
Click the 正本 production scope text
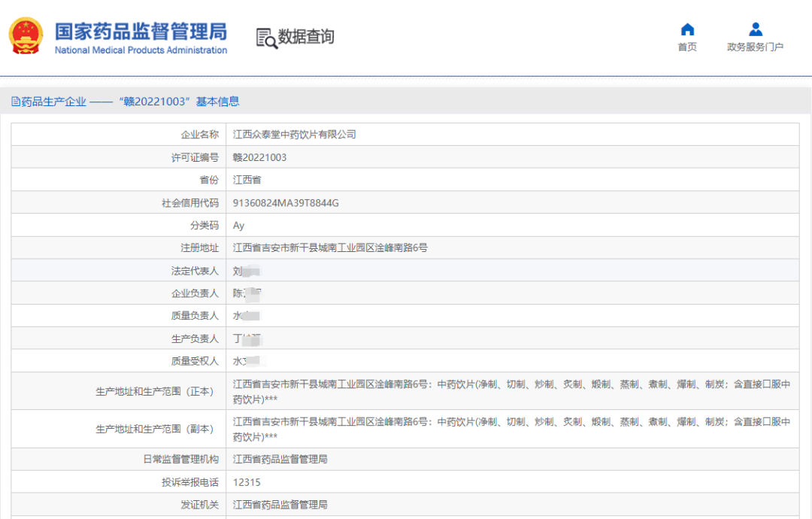511,392
